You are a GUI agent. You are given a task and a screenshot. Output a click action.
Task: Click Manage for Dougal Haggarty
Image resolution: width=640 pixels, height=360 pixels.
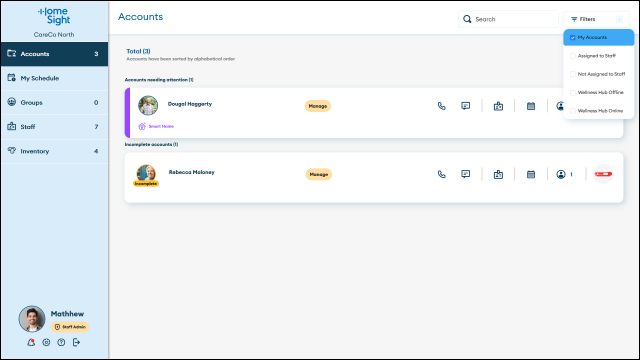[318, 106]
